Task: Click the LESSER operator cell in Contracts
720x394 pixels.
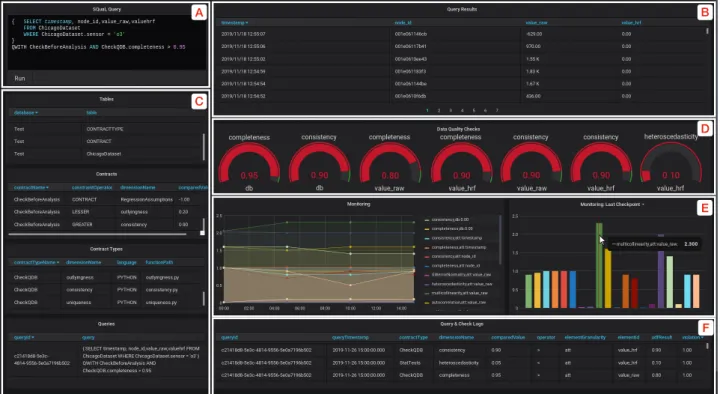Action: pyautogui.click(x=81, y=212)
